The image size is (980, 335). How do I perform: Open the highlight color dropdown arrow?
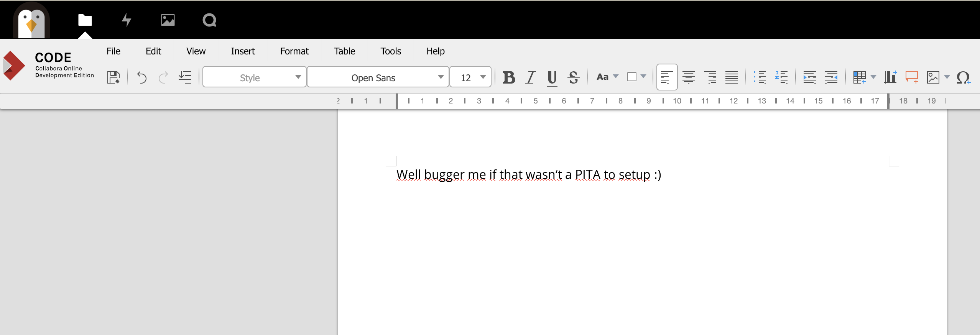pyautogui.click(x=643, y=77)
